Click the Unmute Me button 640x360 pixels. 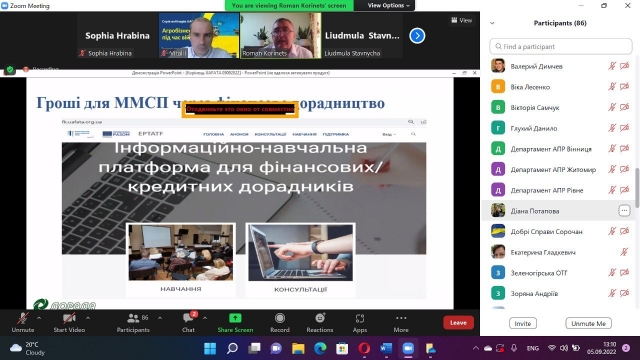[588, 323]
